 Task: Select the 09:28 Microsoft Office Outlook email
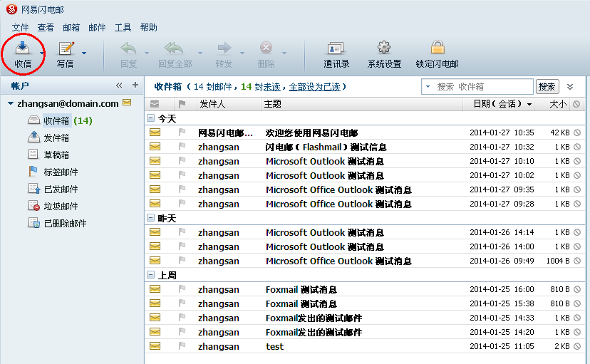coord(365,204)
